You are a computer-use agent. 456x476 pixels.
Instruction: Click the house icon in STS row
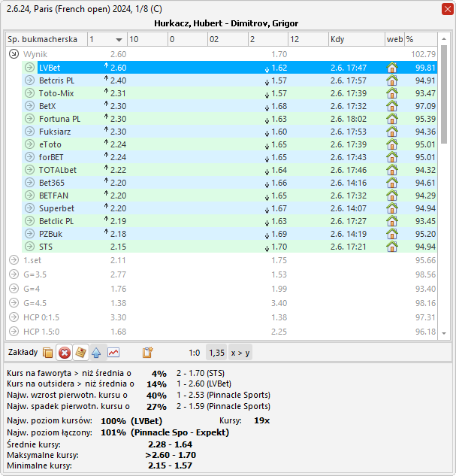pos(391,247)
